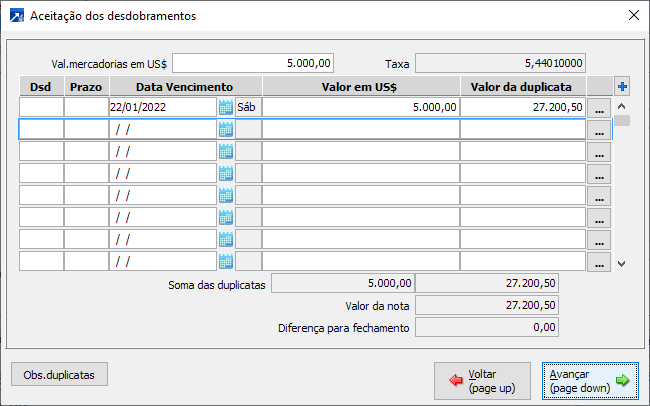Click the Taxa field showing 5,44010000

(500, 63)
